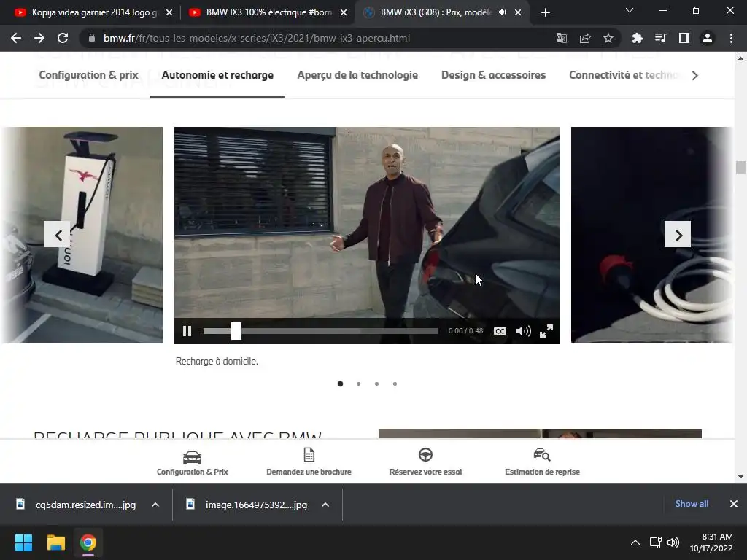
Task: Open File Explorer from the taskbar
Action: 55,542
